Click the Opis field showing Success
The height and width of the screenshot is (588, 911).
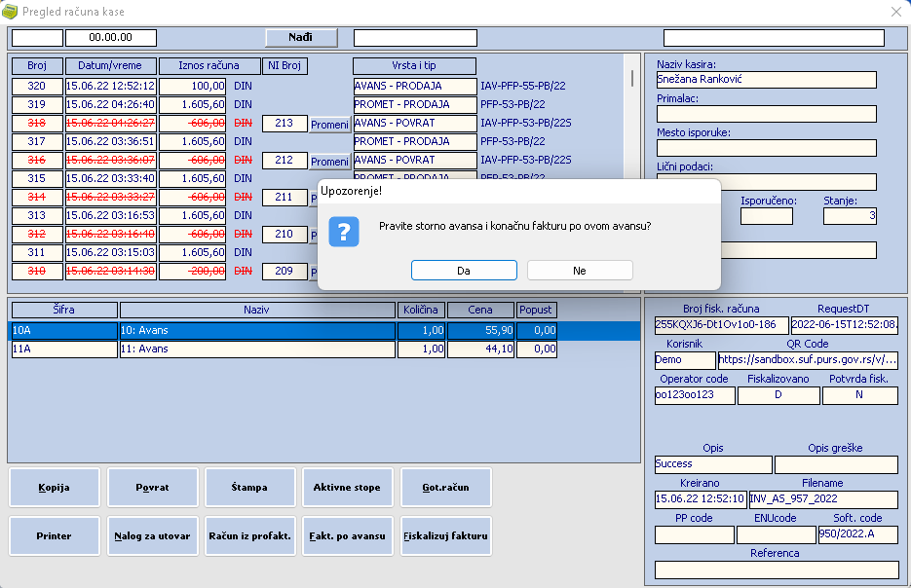(713, 464)
